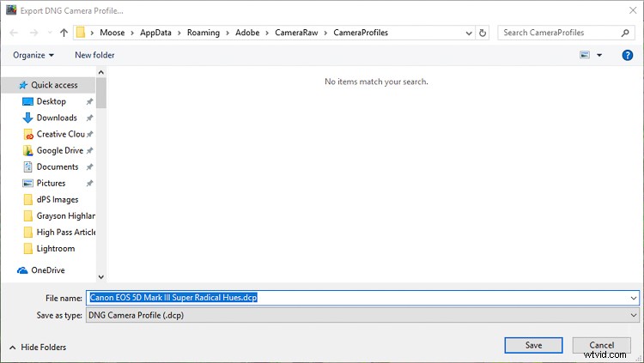Screen dimensions: 644x363
Task: Click the Search CameraProfiles field
Action: tap(566, 33)
